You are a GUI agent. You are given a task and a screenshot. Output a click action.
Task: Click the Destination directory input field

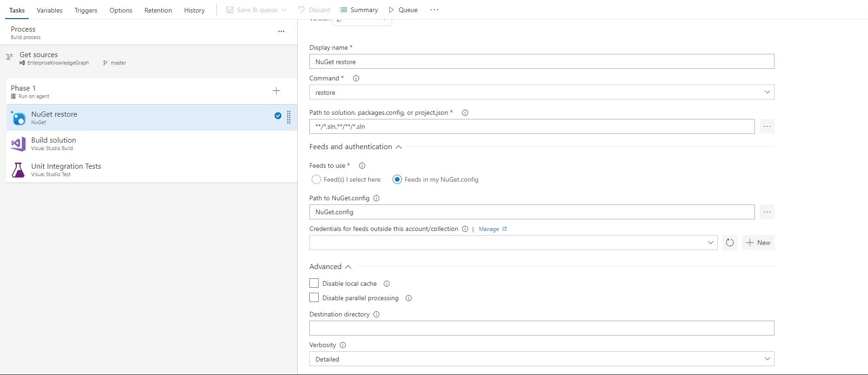(541, 328)
